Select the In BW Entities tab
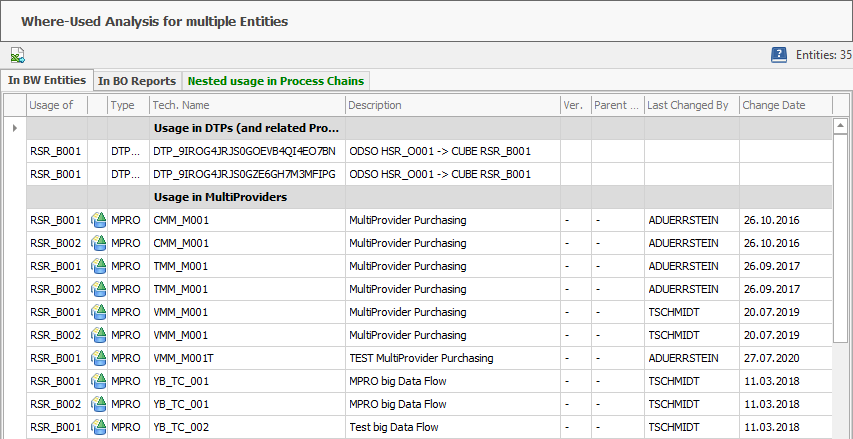The image size is (853, 439). tap(47, 81)
